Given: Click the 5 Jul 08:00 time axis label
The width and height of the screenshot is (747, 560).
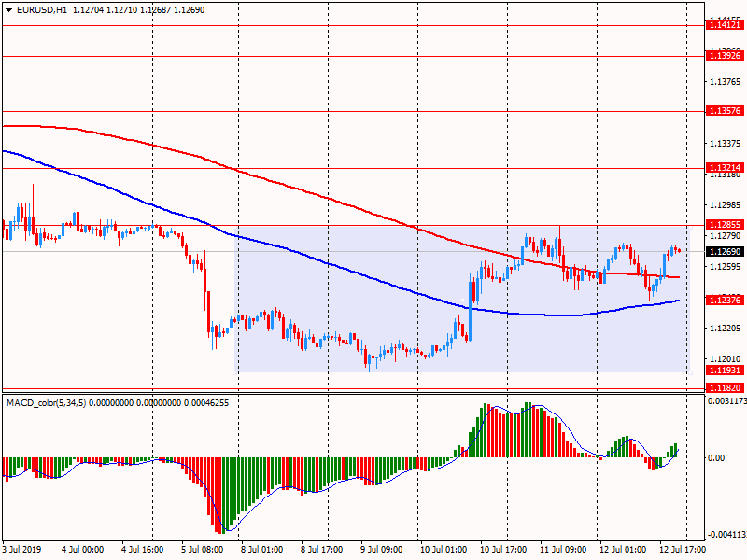Looking at the screenshot, I should pos(202,549).
